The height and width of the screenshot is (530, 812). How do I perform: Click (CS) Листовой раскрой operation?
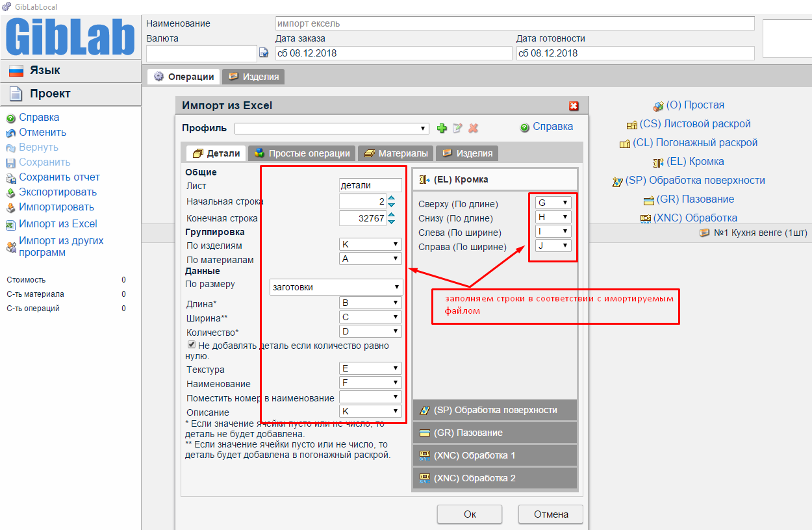point(695,124)
